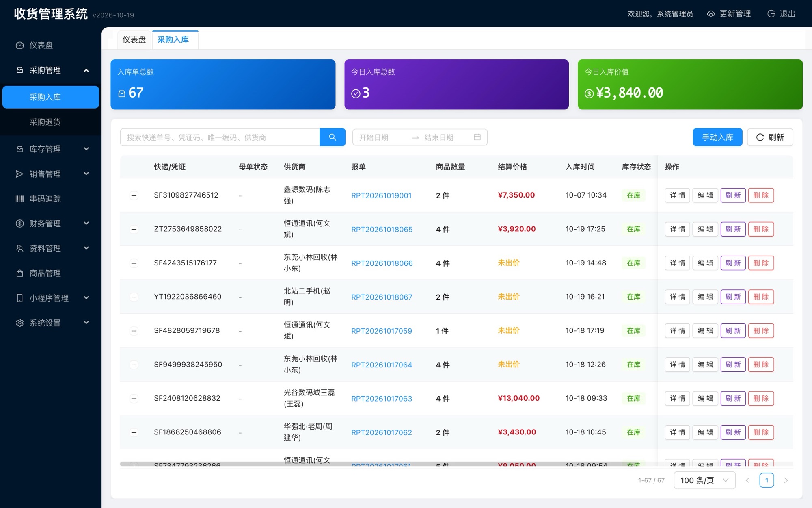
Task: Click the logout icon beside 退出
Action: click(771, 14)
